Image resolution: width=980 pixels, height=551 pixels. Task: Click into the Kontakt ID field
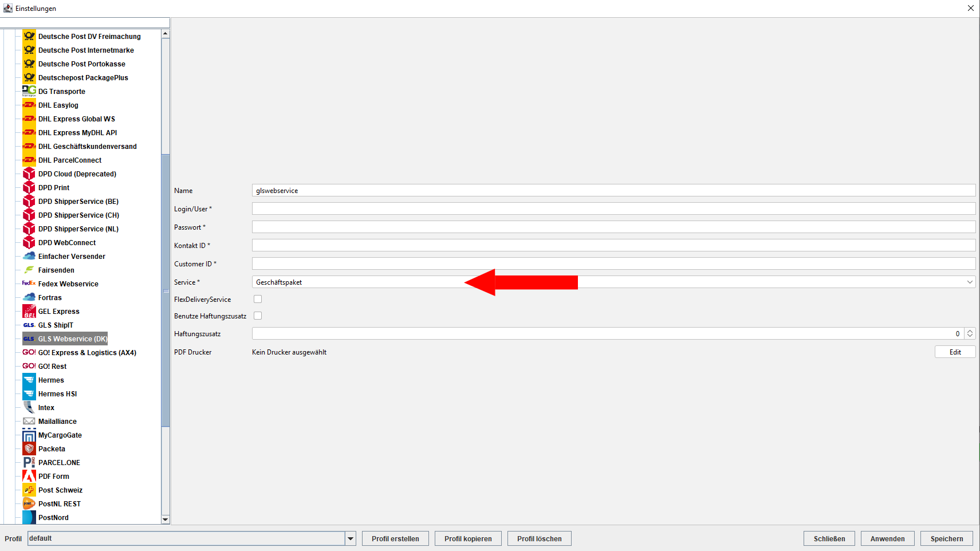point(613,245)
